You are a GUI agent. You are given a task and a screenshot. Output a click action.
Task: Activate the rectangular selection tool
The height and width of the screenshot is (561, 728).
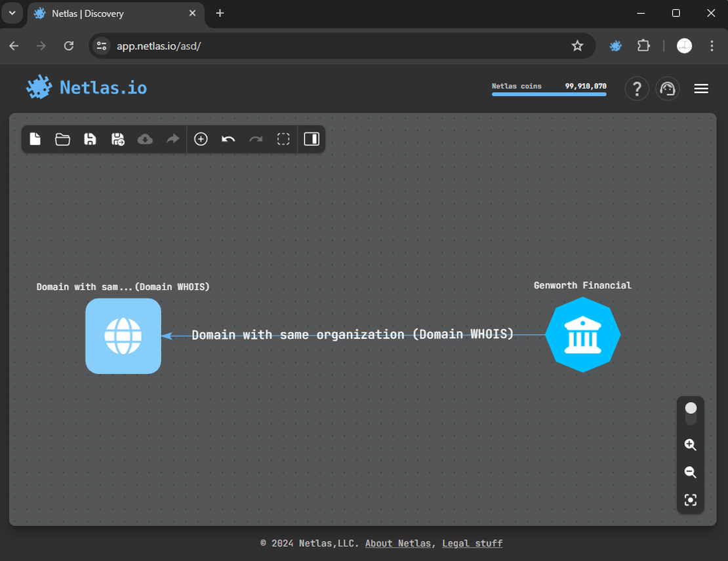tap(283, 139)
